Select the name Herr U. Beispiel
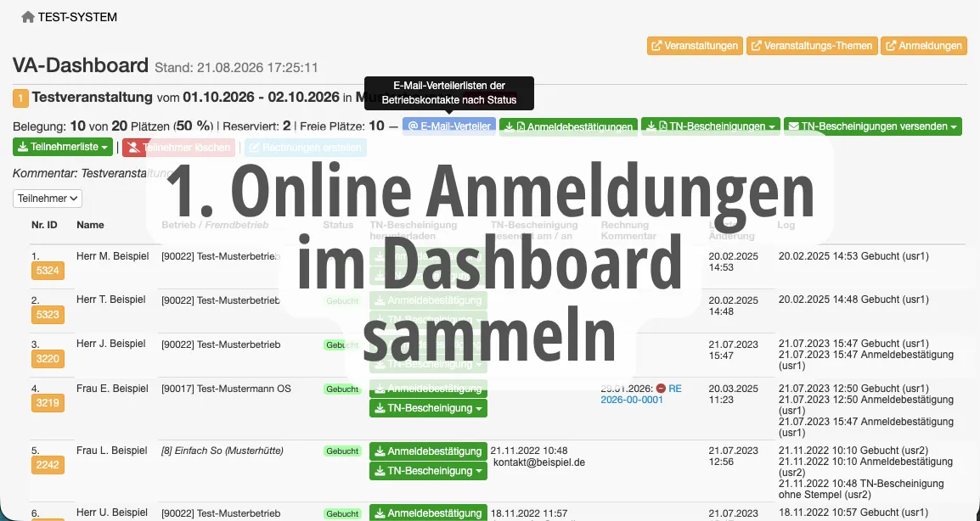 [x=111, y=513]
